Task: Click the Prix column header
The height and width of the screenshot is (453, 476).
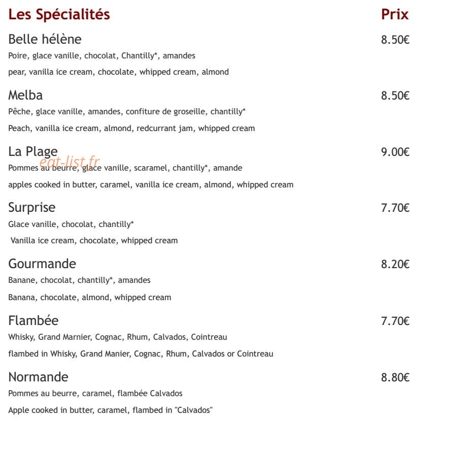Action: tap(395, 14)
